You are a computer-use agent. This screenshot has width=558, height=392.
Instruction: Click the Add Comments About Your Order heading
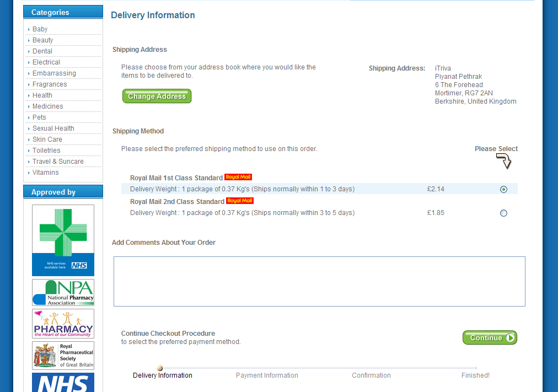[x=164, y=243]
